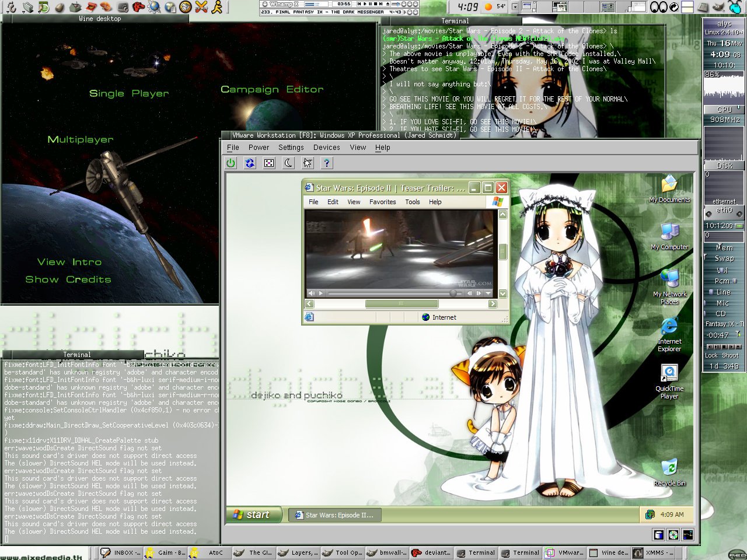Viewport: 747px width, 560px height.
Task: Click the IE scrollbar up arrow
Action: point(502,214)
